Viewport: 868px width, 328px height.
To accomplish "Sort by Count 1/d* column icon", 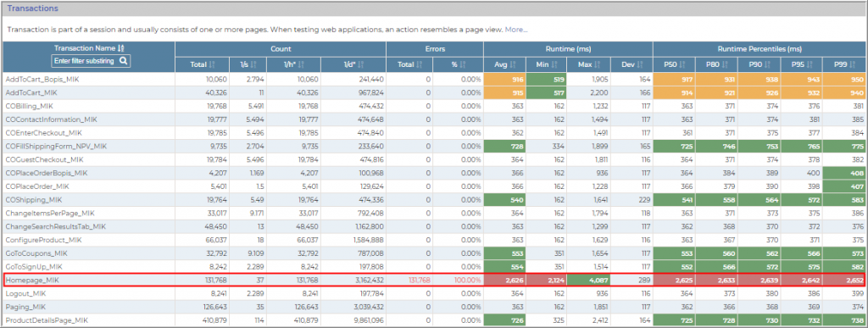I will pos(362,64).
